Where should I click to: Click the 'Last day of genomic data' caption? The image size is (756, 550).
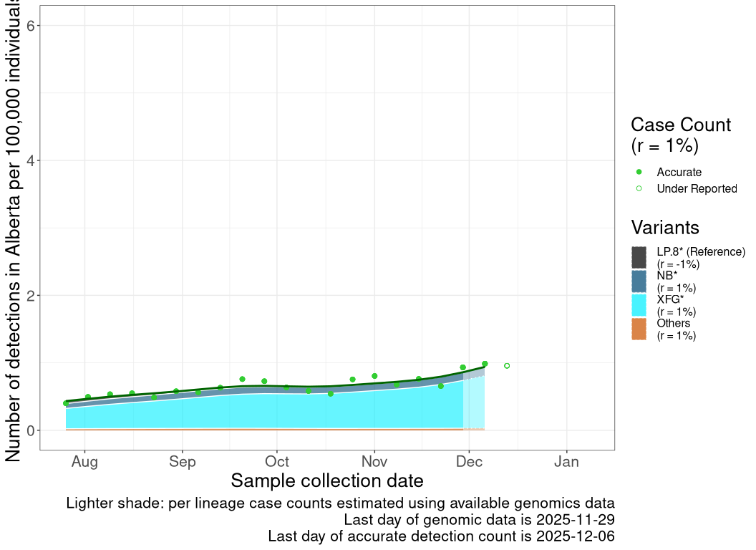479,519
